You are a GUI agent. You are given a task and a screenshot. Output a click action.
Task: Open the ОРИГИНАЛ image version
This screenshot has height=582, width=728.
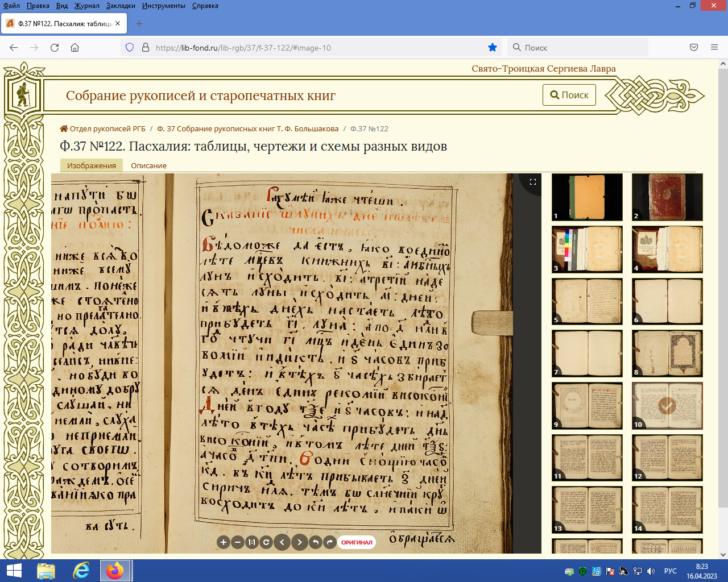[x=357, y=542]
